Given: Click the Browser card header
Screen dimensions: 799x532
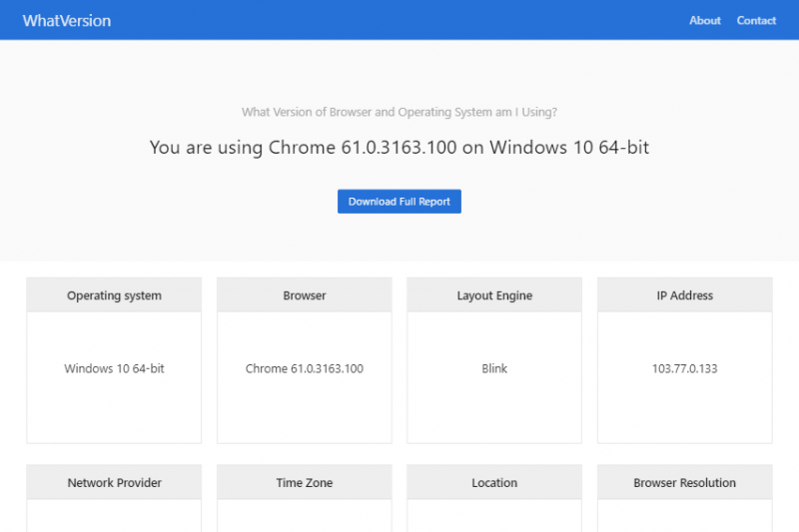Looking at the screenshot, I should tap(305, 295).
